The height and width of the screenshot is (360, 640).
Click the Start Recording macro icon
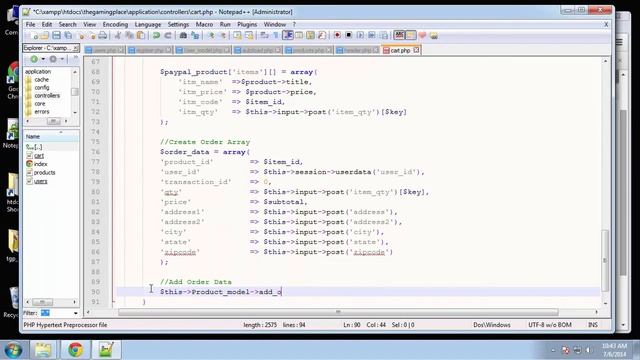[x=337, y=36]
